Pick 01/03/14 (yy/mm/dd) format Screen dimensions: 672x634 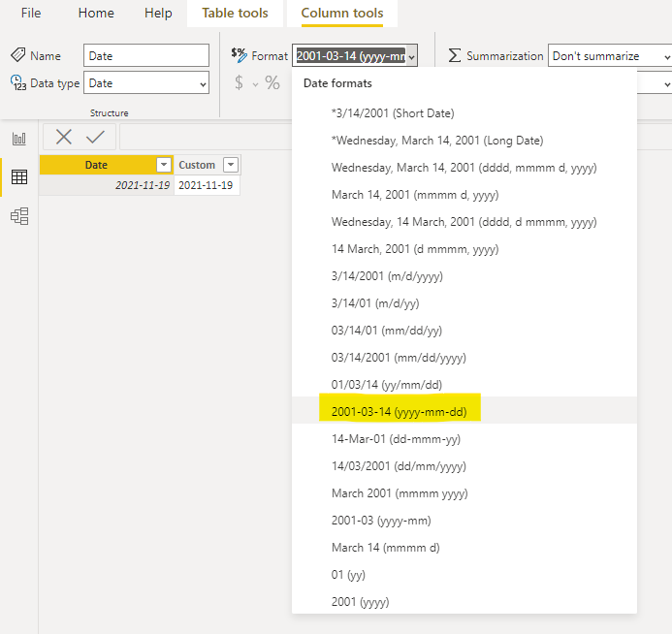pos(464,385)
